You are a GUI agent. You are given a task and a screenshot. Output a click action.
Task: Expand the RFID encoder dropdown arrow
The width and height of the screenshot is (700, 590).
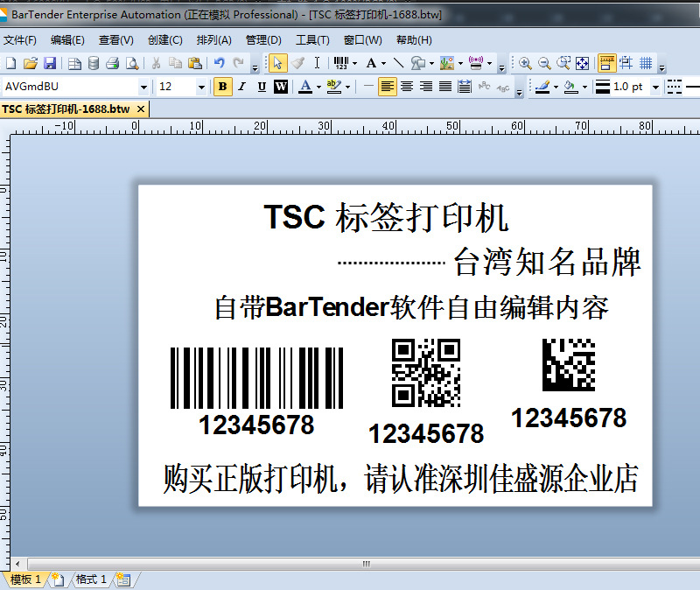(x=490, y=63)
